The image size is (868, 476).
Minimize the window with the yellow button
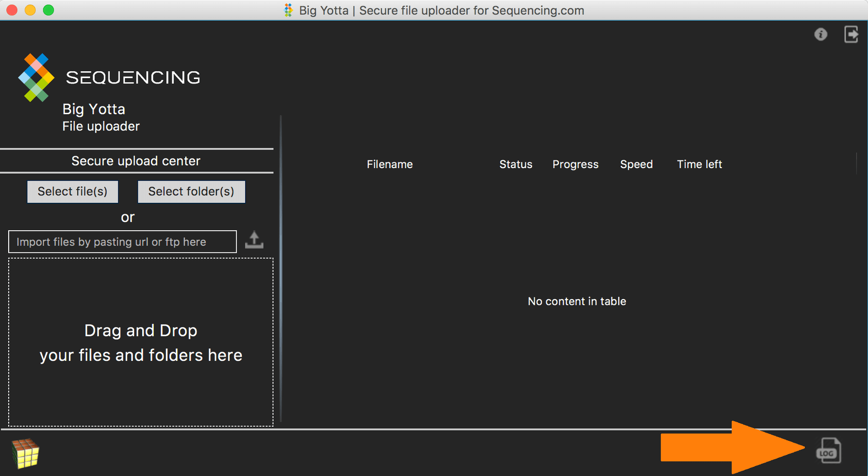(30, 10)
